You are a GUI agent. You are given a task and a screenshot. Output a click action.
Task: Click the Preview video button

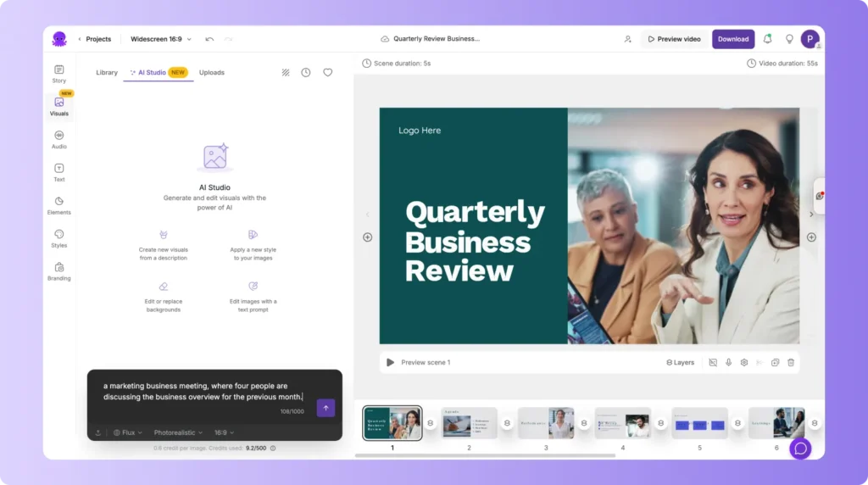674,39
